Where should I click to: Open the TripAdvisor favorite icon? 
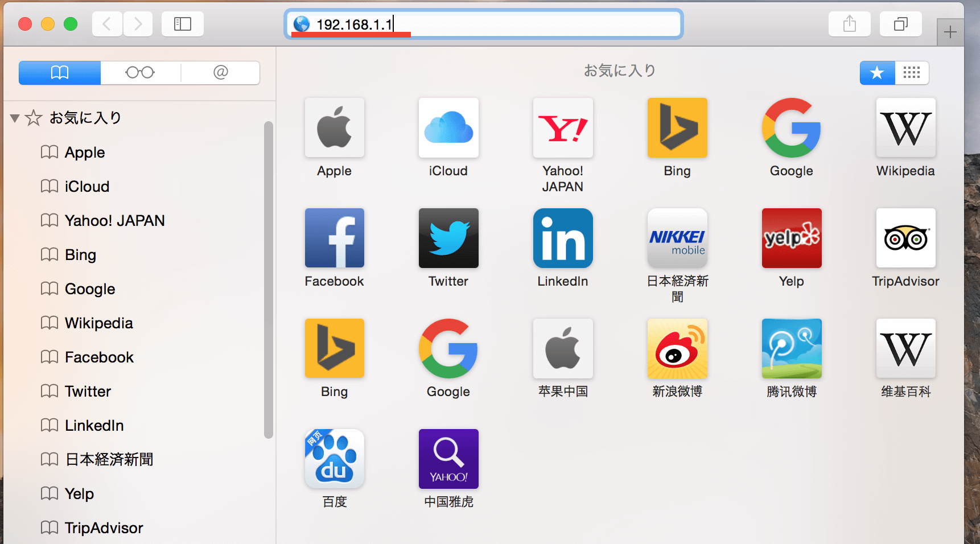(905, 238)
